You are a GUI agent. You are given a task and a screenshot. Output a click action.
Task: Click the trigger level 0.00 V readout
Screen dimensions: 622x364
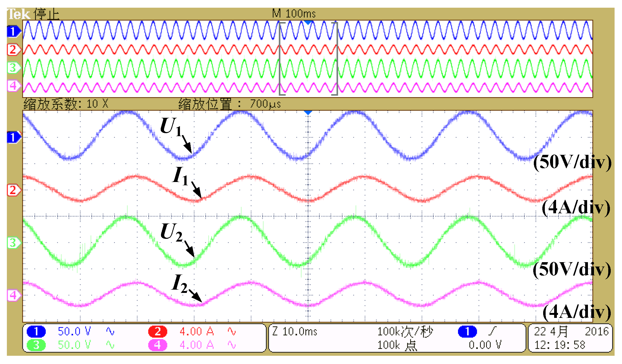point(485,345)
